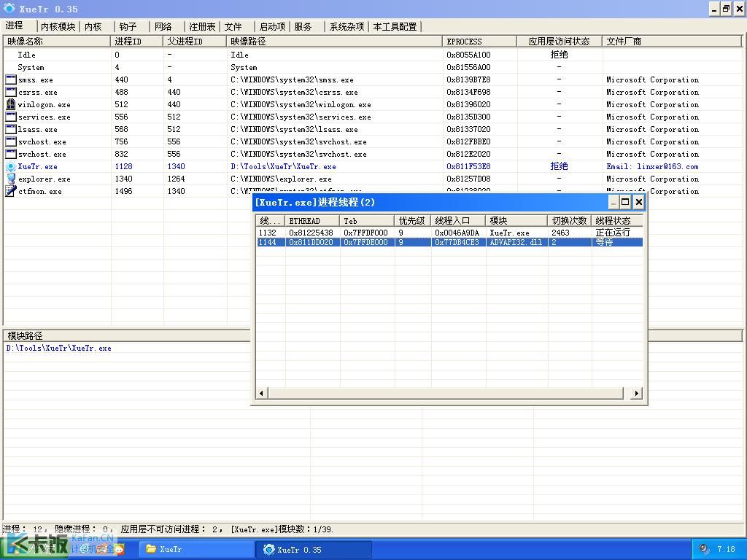
Task: Sort by 文件厂商 column header
Action: click(672, 42)
